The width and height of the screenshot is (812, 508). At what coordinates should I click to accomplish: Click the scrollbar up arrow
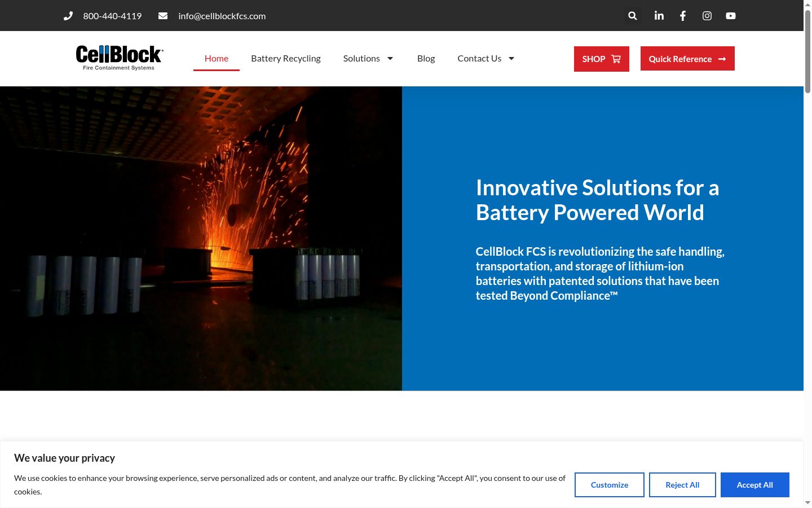click(807, 4)
